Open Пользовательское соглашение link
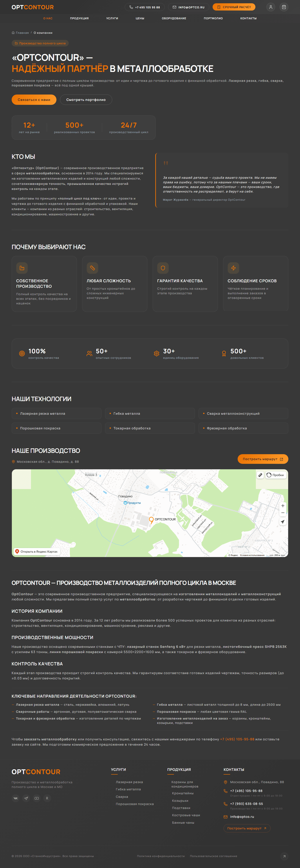Image resolution: width=300 pixels, height=868 pixels. click(x=214, y=856)
